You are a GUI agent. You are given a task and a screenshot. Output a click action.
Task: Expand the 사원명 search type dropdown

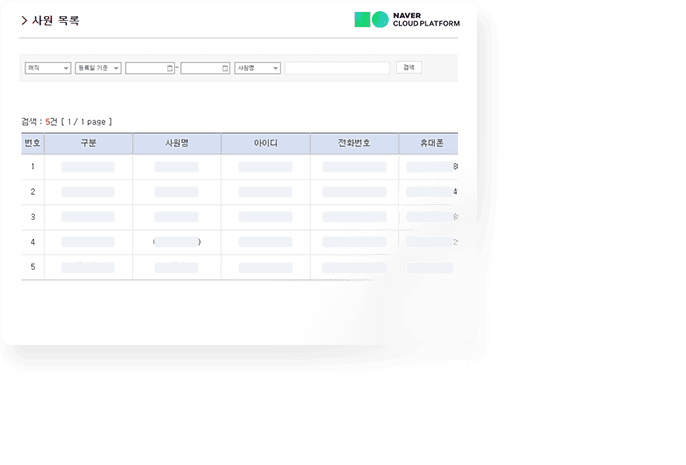tap(257, 68)
